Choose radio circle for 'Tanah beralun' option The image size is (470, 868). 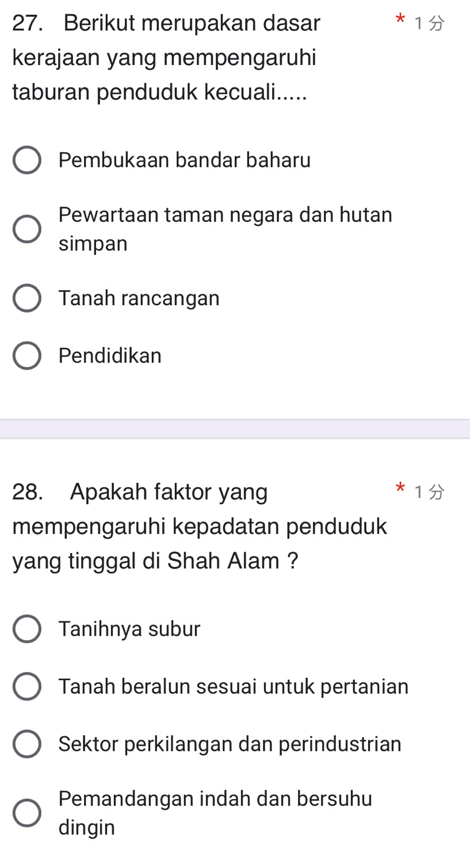tap(27, 687)
